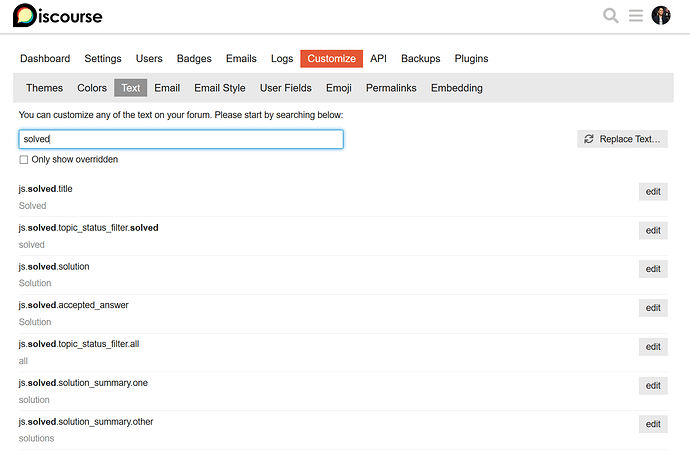Viewport: 690px width, 451px height.
Task: Open the search magnifier icon
Action: point(610,15)
